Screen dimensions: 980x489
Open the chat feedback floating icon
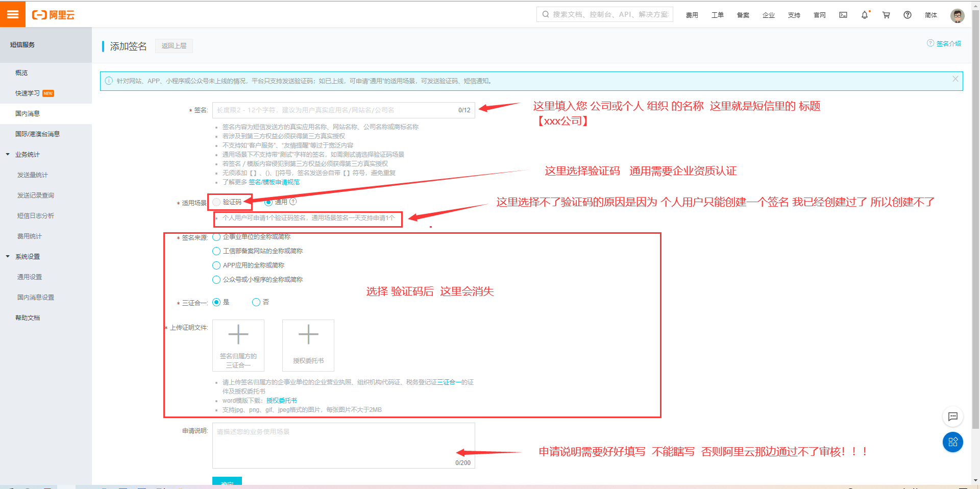(952, 417)
